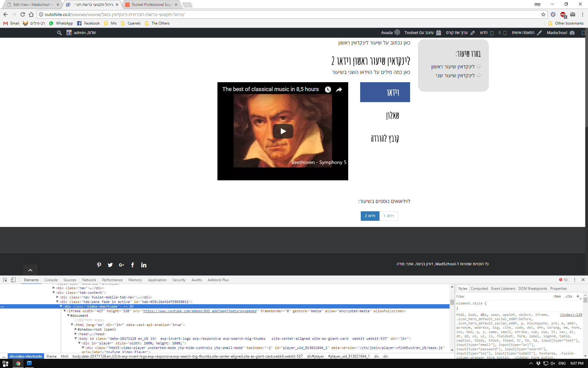Click the DevTools error count indicator
This screenshot has width=588, height=368.
coord(563,280)
